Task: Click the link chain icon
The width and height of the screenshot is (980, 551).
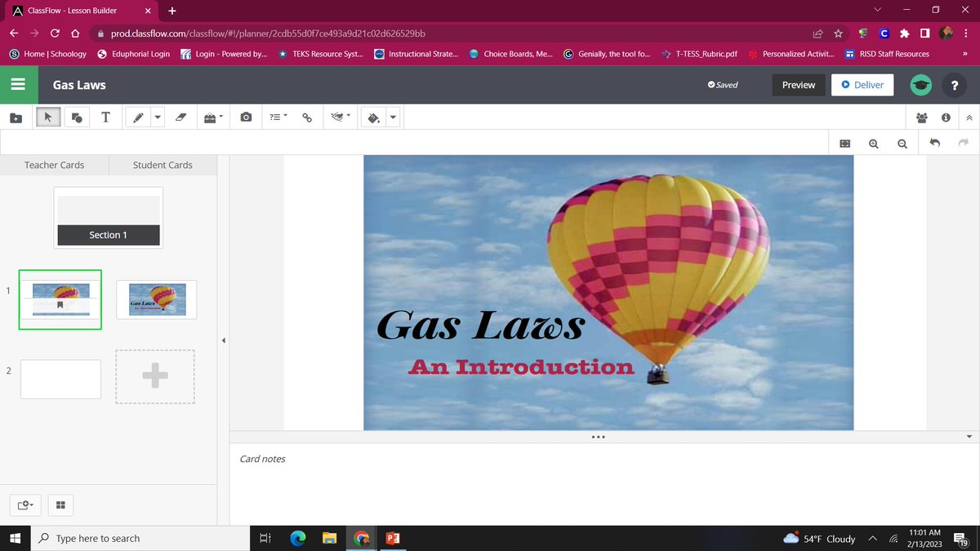Action: coord(307,118)
